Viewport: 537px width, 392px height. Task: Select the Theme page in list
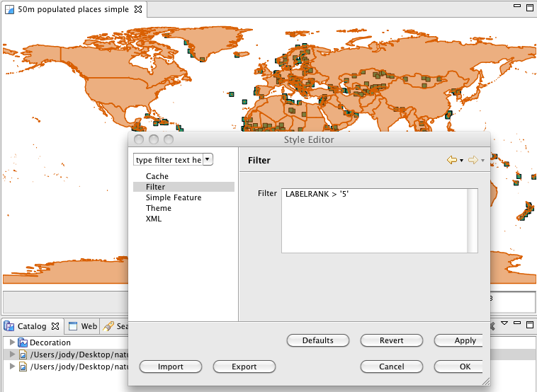click(x=159, y=208)
